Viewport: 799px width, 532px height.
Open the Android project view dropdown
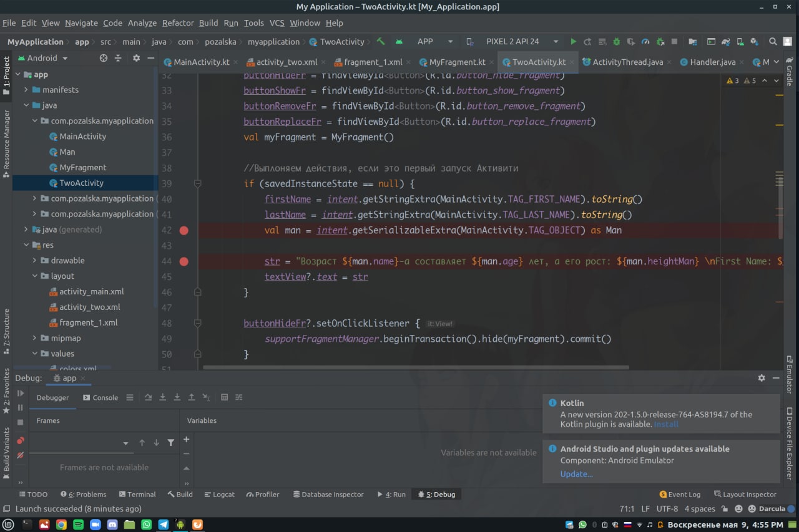(x=42, y=58)
